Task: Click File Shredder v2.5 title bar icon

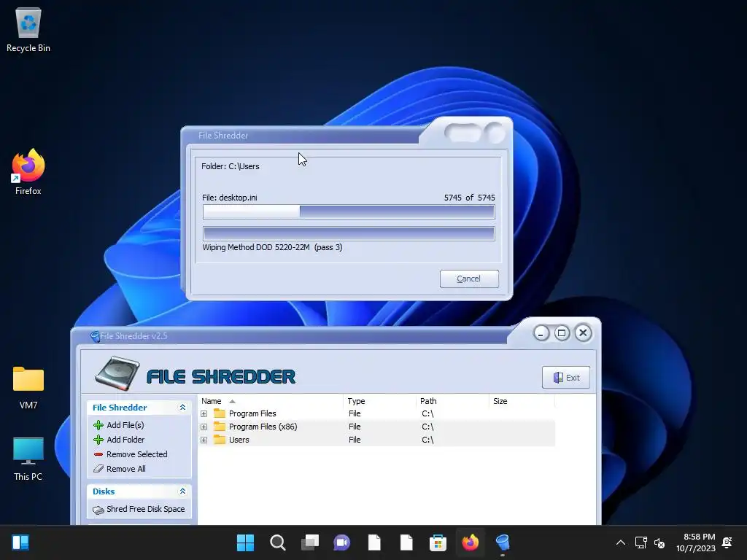Action: tap(95, 336)
